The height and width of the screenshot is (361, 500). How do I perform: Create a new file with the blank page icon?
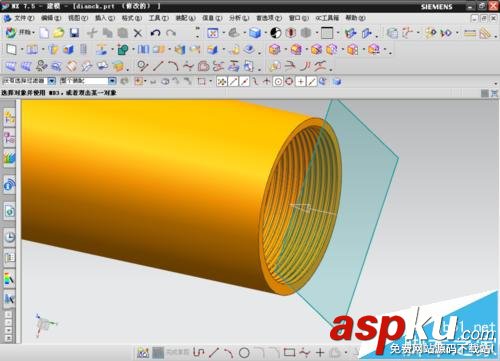(x=44, y=33)
